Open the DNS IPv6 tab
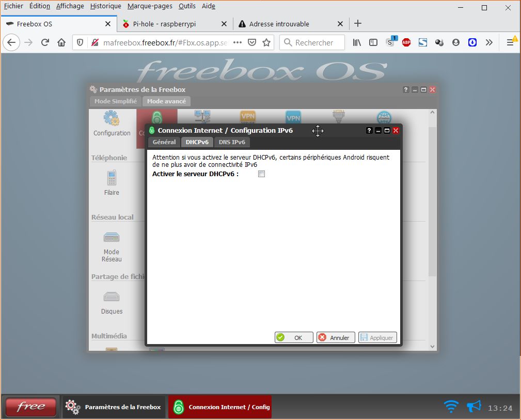Image resolution: width=521 pixels, height=420 pixels. point(232,142)
